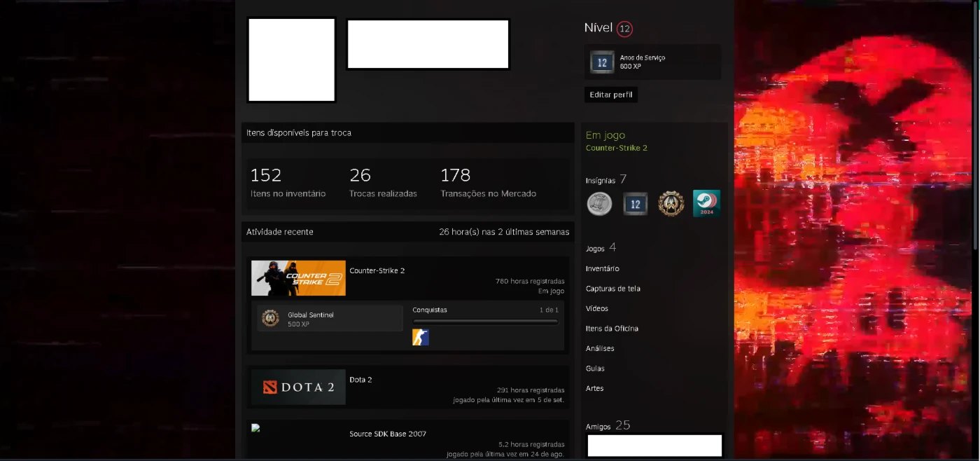Open the 178 Transações no Mercado stat

pos(488,183)
